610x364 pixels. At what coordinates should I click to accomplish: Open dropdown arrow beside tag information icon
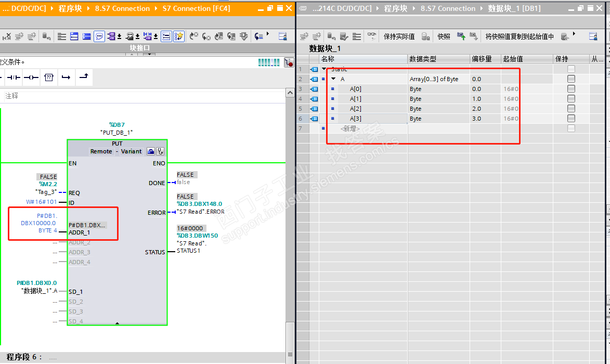(x=137, y=37)
